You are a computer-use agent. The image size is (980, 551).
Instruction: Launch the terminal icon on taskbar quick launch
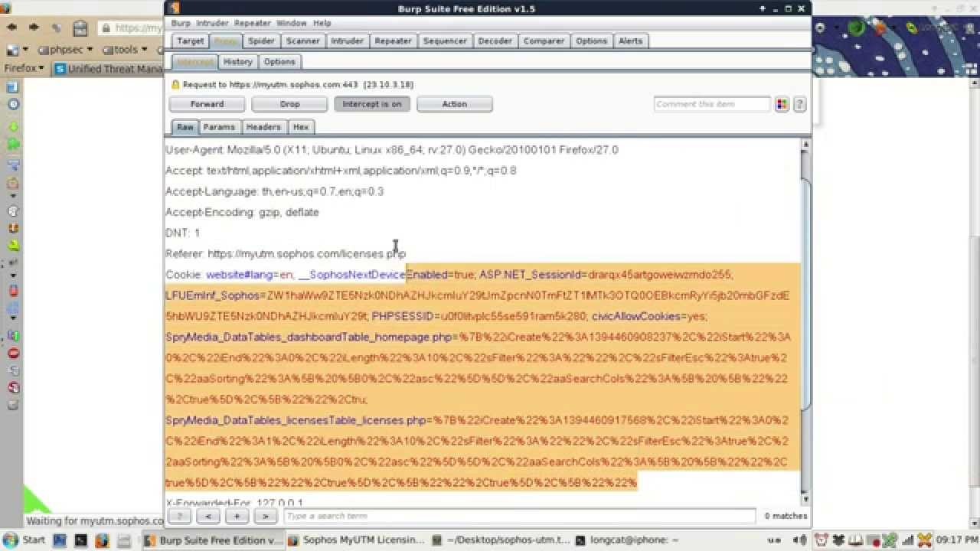click(x=80, y=540)
